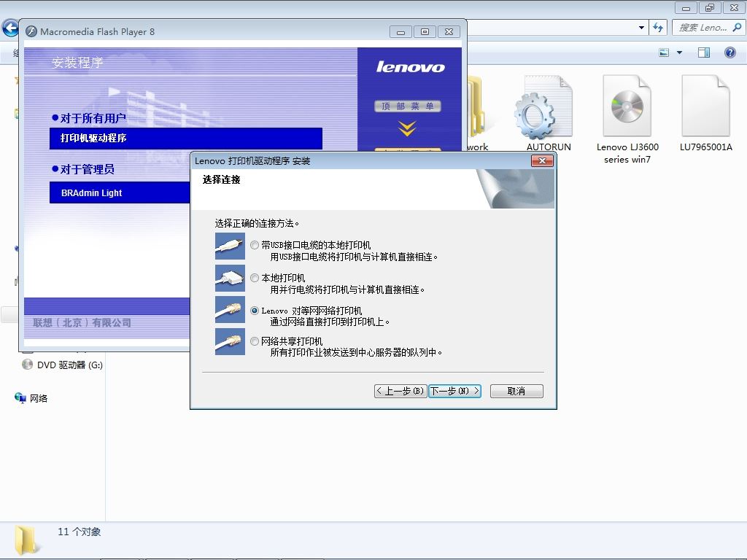Maximize the Macromedia Flash Player window

coord(425,32)
